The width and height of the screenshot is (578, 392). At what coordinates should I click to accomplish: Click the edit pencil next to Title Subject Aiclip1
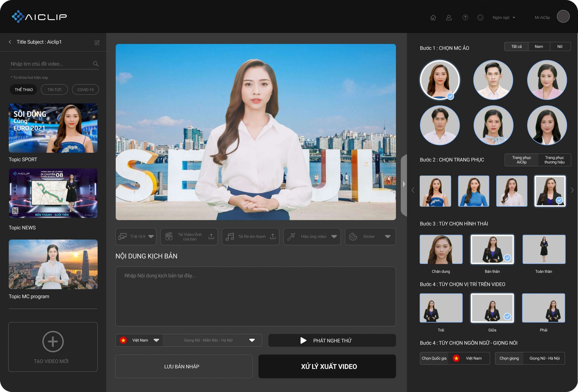coord(97,43)
